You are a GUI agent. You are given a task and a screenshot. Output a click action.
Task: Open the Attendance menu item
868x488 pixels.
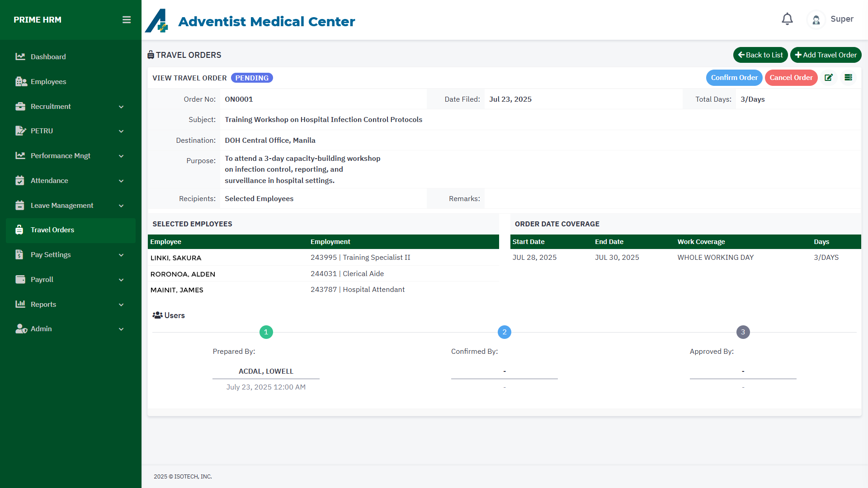(49, 180)
